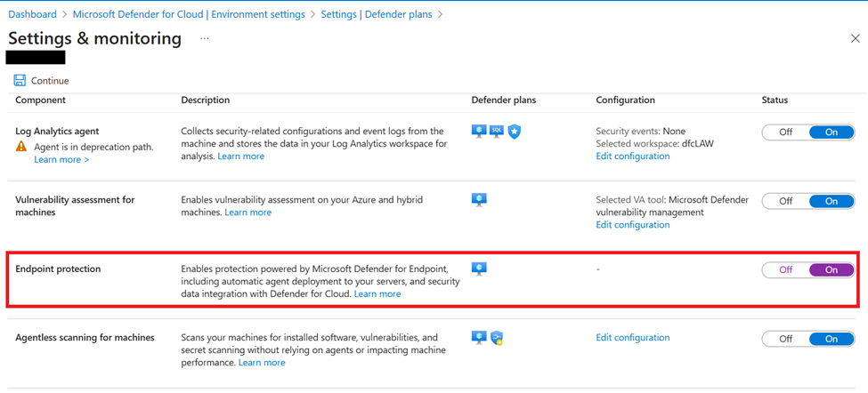Open Learn more in Log Analytics agent description
Image resolution: width=868 pixels, height=393 pixels.
(x=240, y=156)
